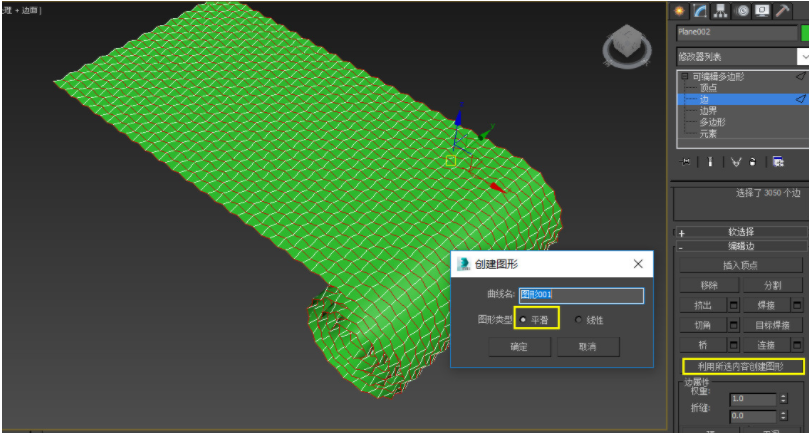809x433 pixels.
Task: Select the 多边形 sub-object level
Action: coord(713,122)
